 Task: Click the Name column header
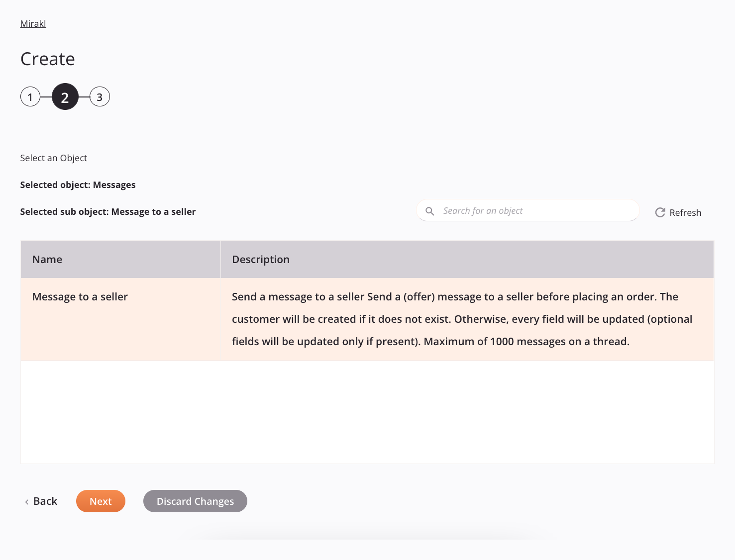tap(120, 259)
